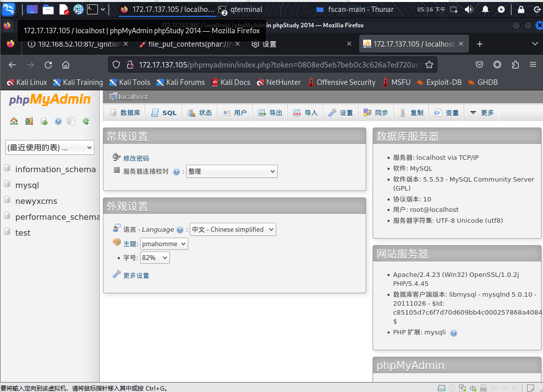Open the terminal icon in Kali panel
The width and height of the screenshot is (543, 392).
tap(92, 9)
